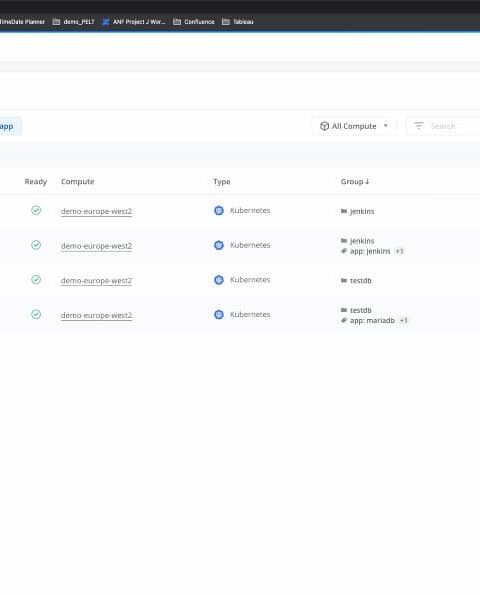This screenshot has height=595, width=480.
Task: Click ready check icon in app: mariadb row
Action: (36, 315)
